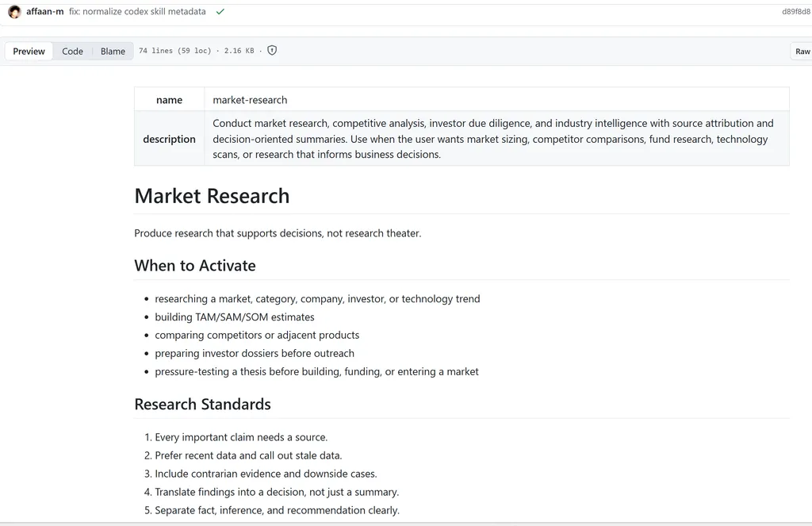
Task: Click the 'name' table header cell
Action: pyautogui.click(x=170, y=99)
